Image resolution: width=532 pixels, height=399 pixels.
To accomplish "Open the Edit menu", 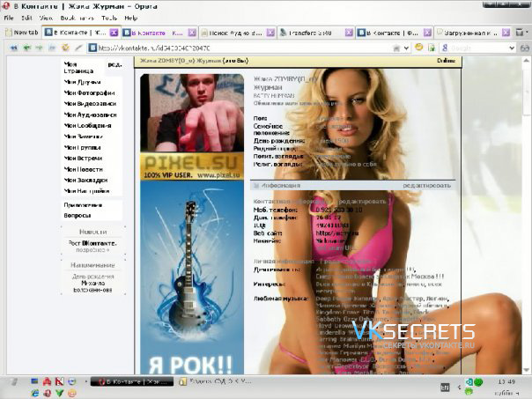I will tap(26, 18).
